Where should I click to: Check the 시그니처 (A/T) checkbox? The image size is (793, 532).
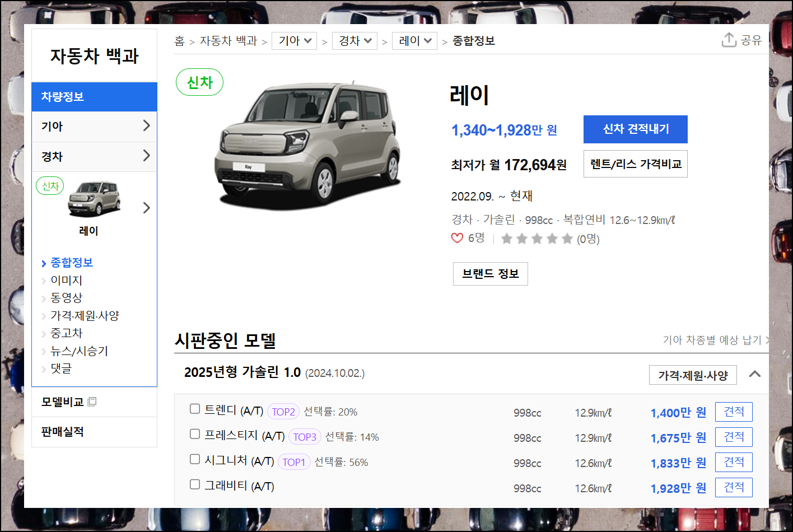pyautogui.click(x=195, y=459)
